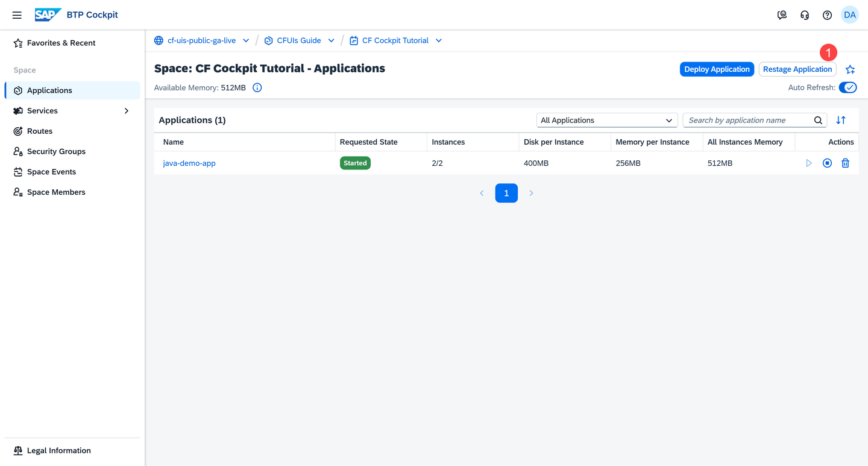Open the sort applications icon
Viewport: 868px width, 466px height.
pos(841,120)
